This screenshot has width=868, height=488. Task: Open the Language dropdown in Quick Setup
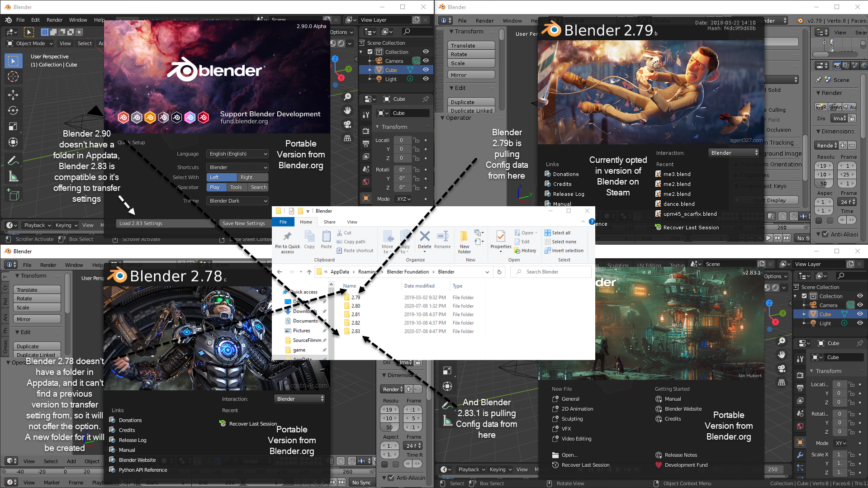(237, 154)
